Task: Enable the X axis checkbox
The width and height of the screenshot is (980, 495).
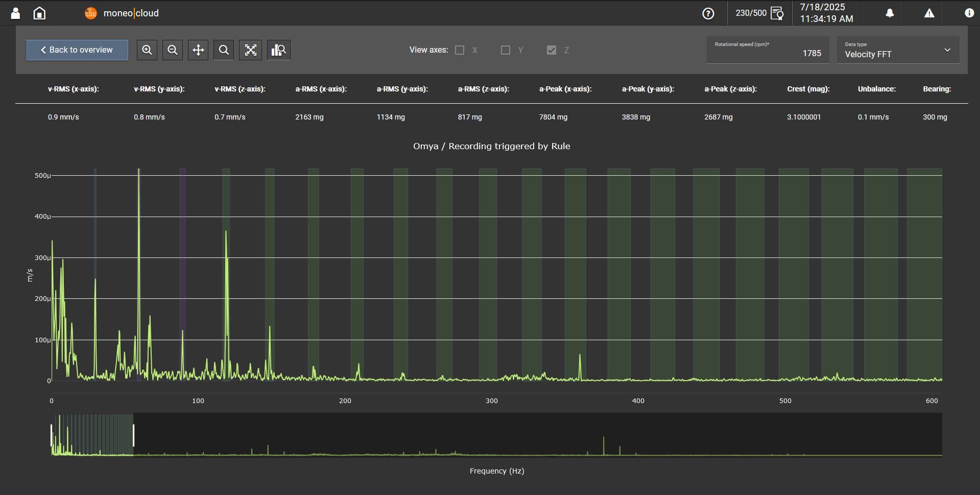Action: coord(460,50)
